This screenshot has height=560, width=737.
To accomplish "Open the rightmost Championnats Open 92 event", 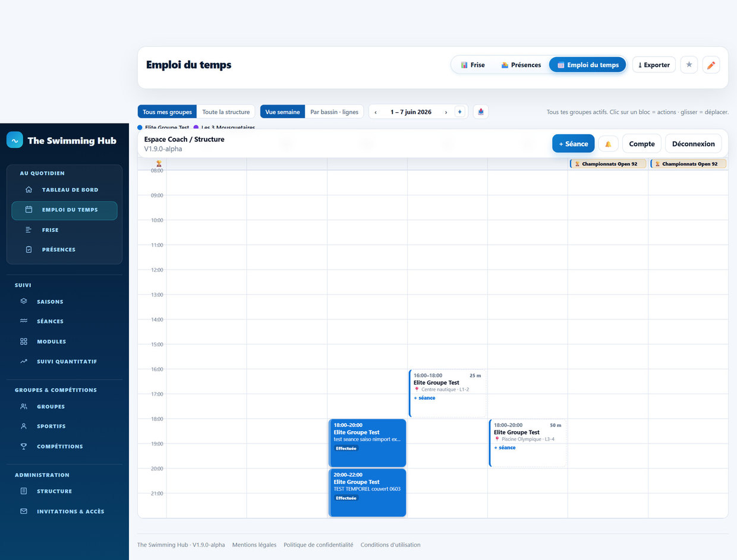I will (688, 164).
